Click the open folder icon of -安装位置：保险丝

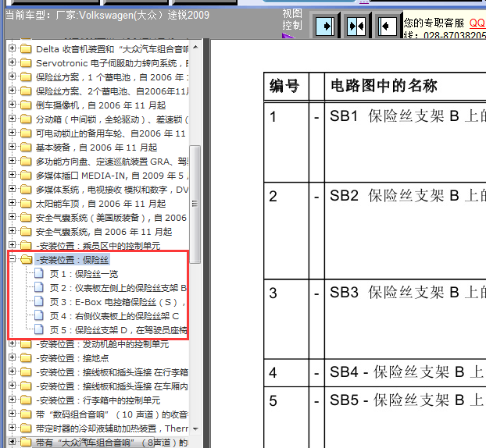[x=26, y=259]
